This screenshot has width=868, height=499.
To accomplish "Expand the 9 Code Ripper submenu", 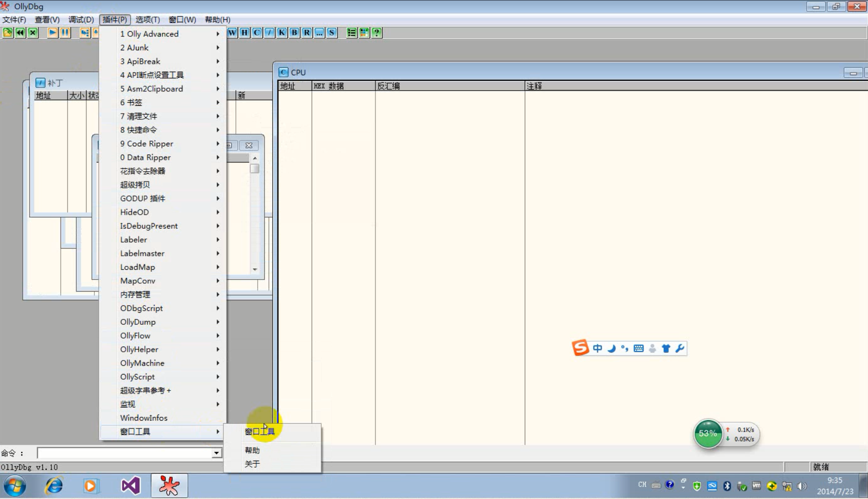I will coord(163,144).
